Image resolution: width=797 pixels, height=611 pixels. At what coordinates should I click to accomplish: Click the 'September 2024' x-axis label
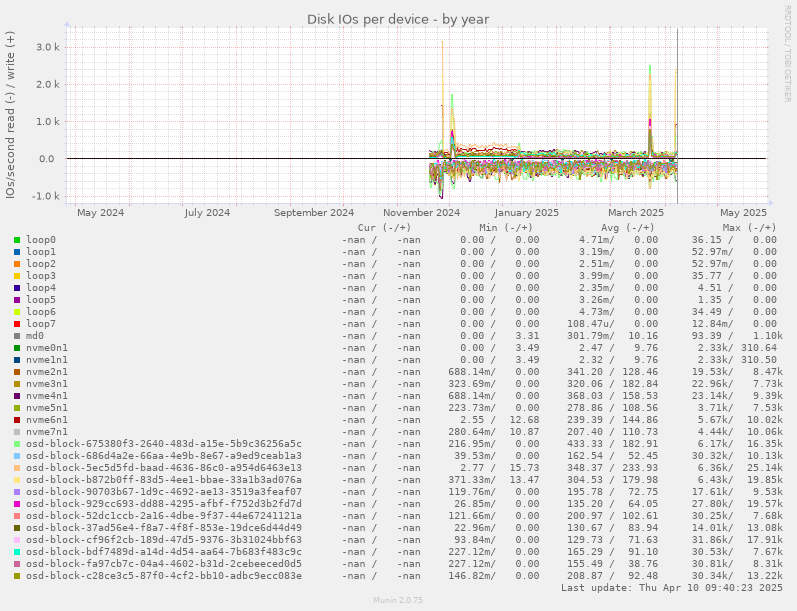tap(314, 212)
